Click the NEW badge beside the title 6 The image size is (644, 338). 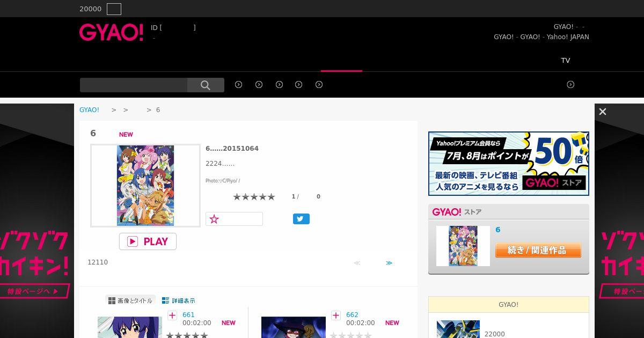pyautogui.click(x=126, y=135)
